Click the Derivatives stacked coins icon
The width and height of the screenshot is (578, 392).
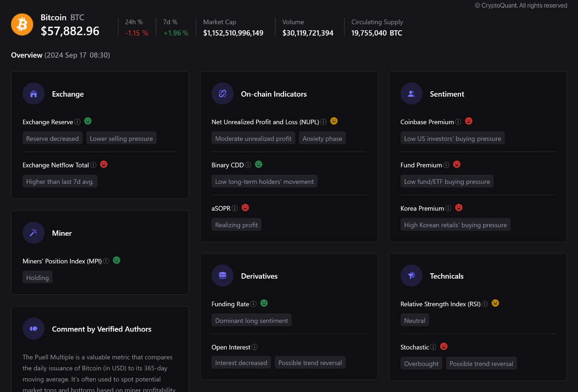click(x=223, y=275)
